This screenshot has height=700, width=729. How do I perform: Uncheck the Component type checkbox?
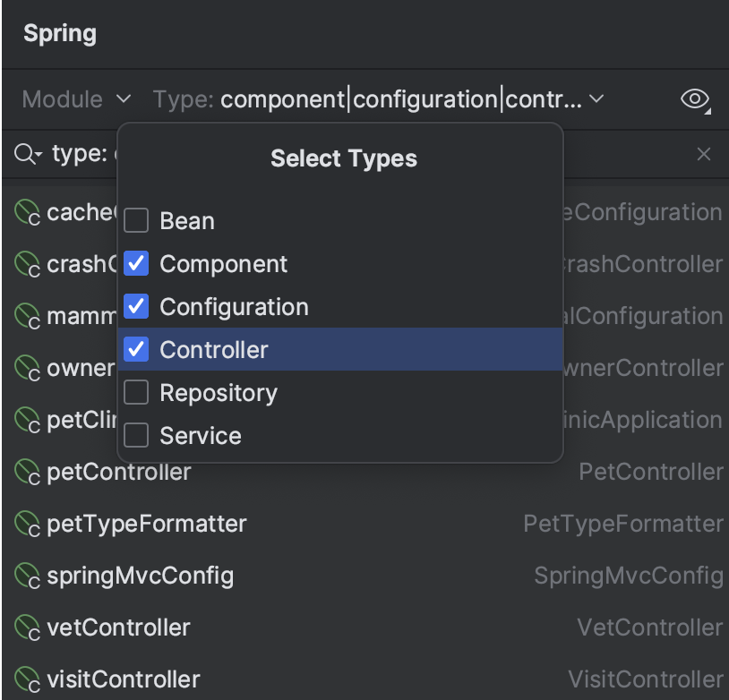(x=136, y=263)
